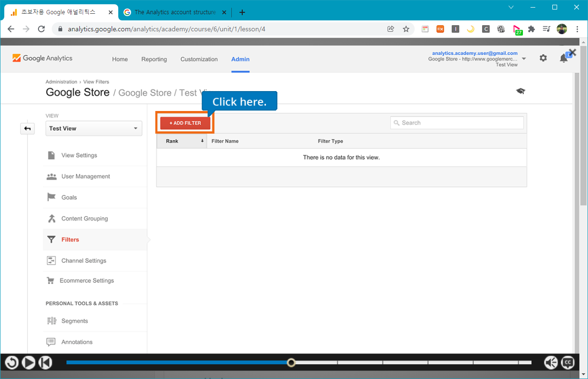Open the Chrome three-dot menu
The image size is (588, 379).
pyautogui.click(x=577, y=29)
